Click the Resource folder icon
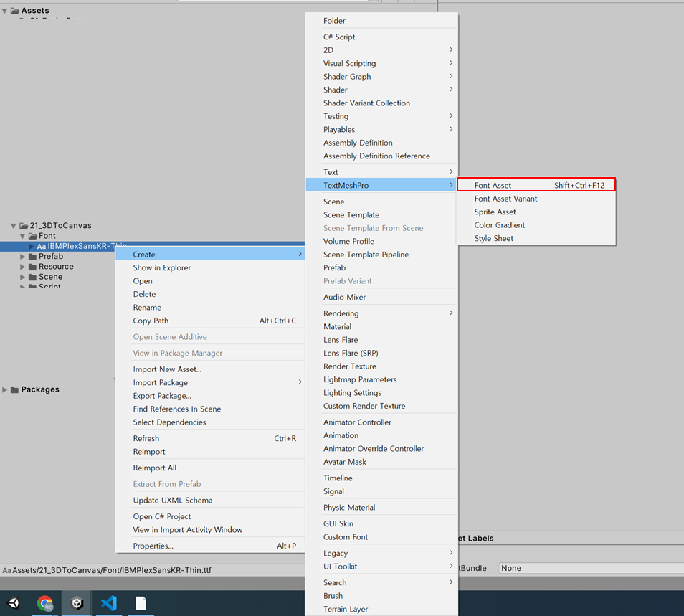Image resolution: width=684 pixels, height=616 pixels. point(33,267)
